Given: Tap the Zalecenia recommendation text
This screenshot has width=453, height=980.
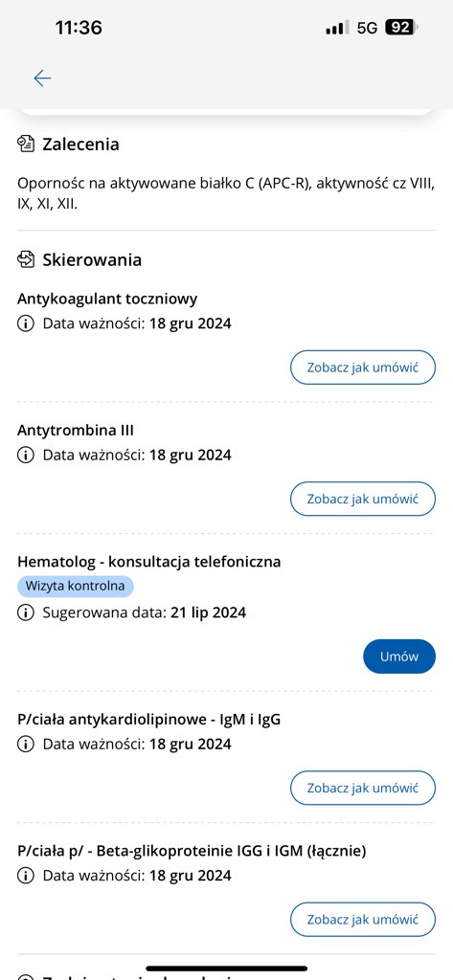Looking at the screenshot, I should pyautogui.click(x=225, y=193).
